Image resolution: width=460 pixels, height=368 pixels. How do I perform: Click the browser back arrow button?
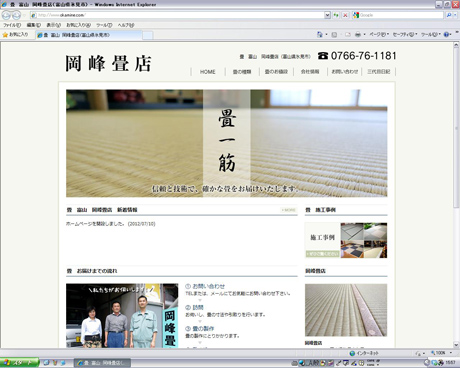coord(6,15)
